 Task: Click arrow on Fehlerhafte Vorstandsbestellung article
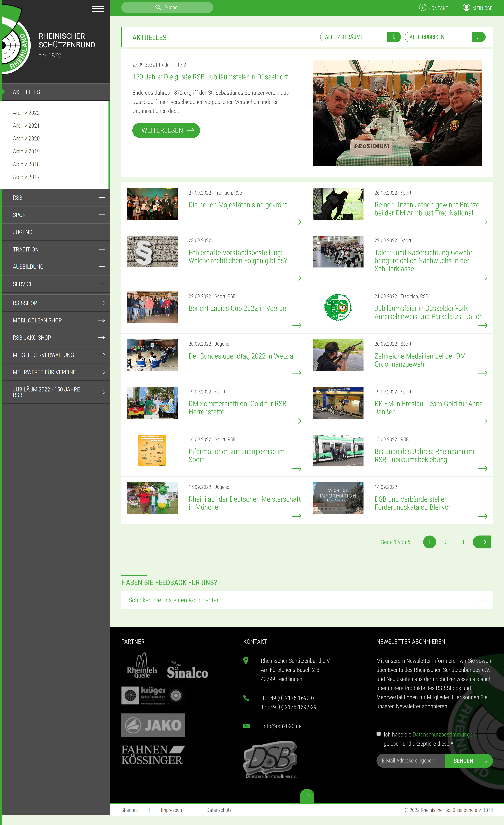pyautogui.click(x=297, y=278)
